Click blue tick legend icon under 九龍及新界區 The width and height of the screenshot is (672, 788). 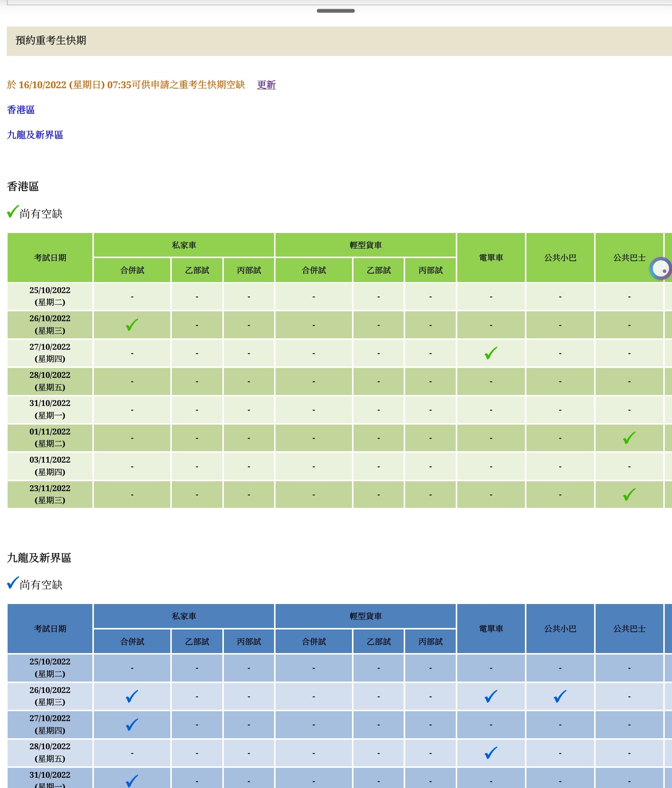13,583
